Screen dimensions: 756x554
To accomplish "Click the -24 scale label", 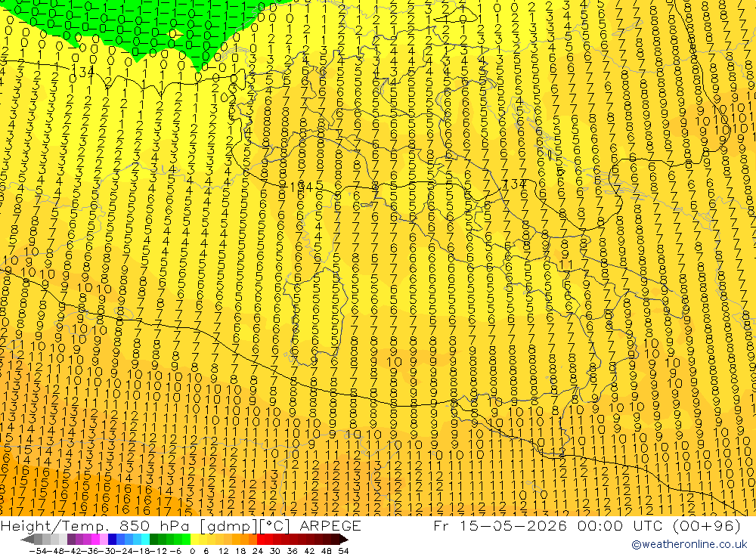I will pos(125,551).
